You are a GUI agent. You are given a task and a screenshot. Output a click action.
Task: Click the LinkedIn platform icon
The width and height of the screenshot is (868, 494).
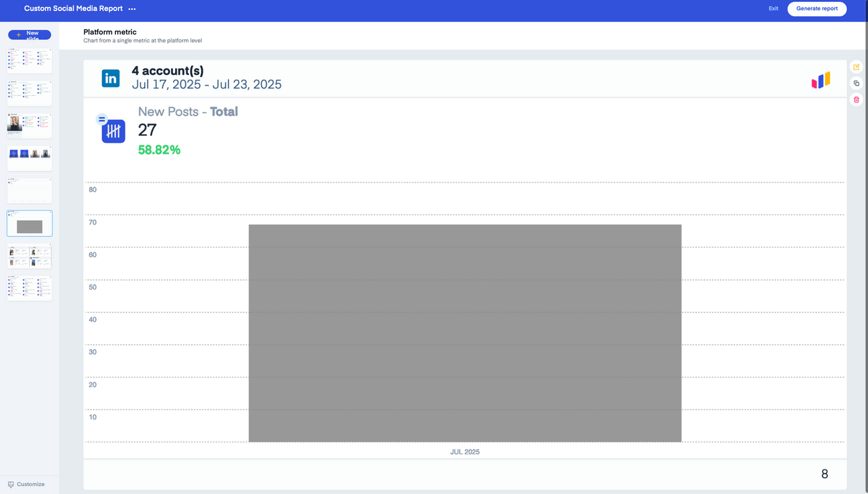pos(111,78)
